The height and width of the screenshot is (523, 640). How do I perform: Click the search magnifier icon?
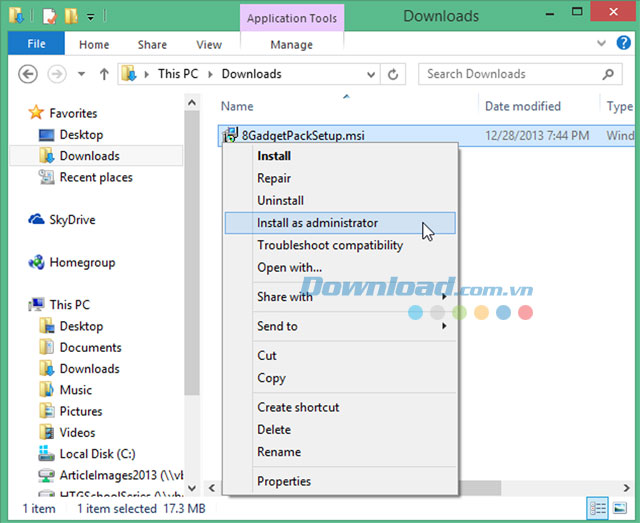[607, 74]
